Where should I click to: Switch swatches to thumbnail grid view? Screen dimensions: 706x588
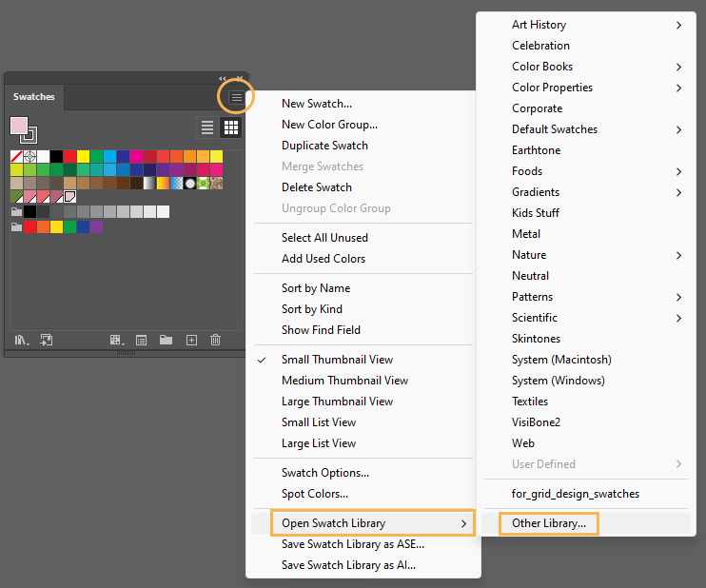coord(230,127)
